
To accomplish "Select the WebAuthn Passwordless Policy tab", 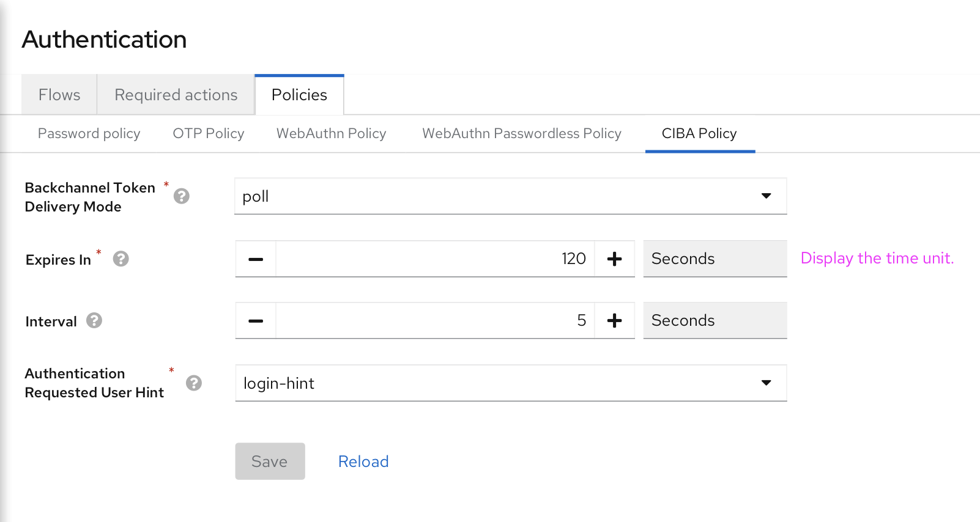I will [521, 133].
